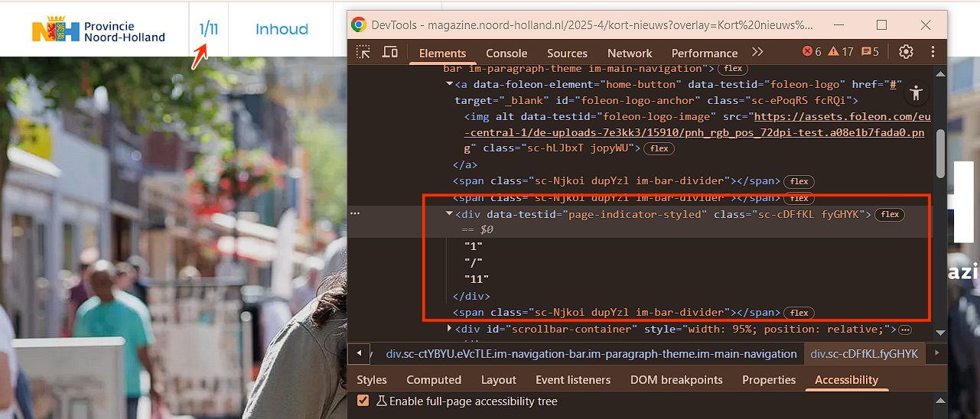Toggle flex badge on page-indicator-styled div
Viewport: 980px width, 419px height.
coord(890,215)
